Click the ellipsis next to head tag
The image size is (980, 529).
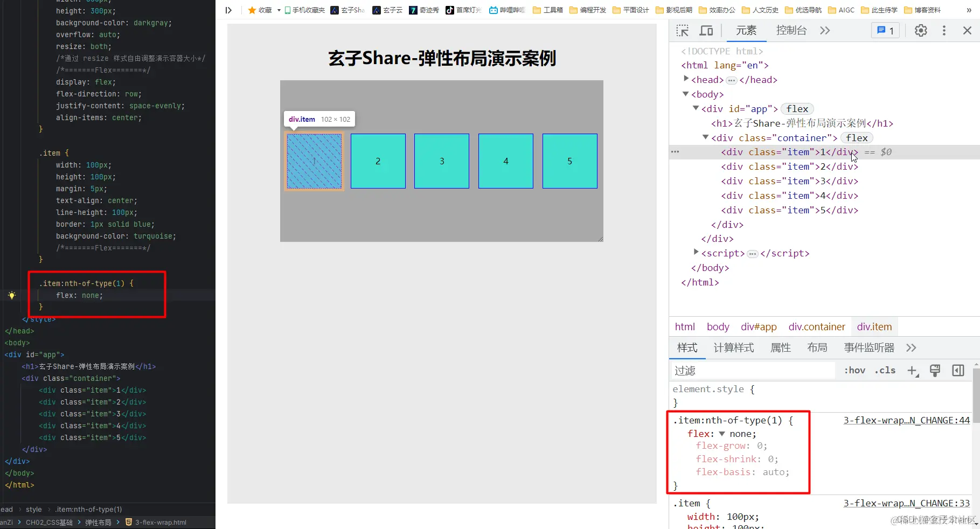pyautogui.click(x=731, y=80)
